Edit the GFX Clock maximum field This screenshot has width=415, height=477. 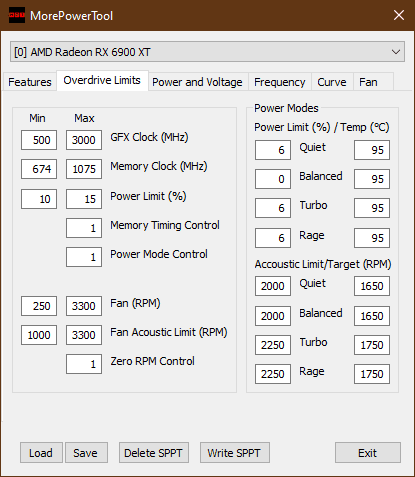tap(84, 140)
